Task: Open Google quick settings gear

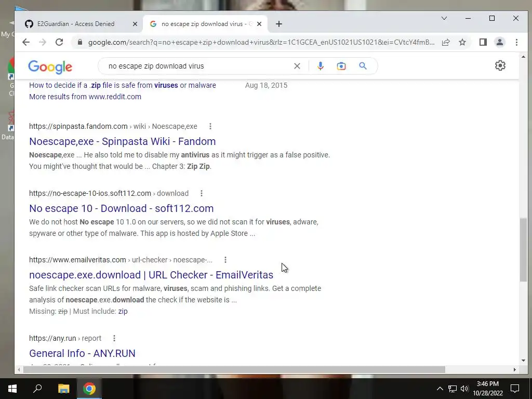Action: (x=500, y=65)
